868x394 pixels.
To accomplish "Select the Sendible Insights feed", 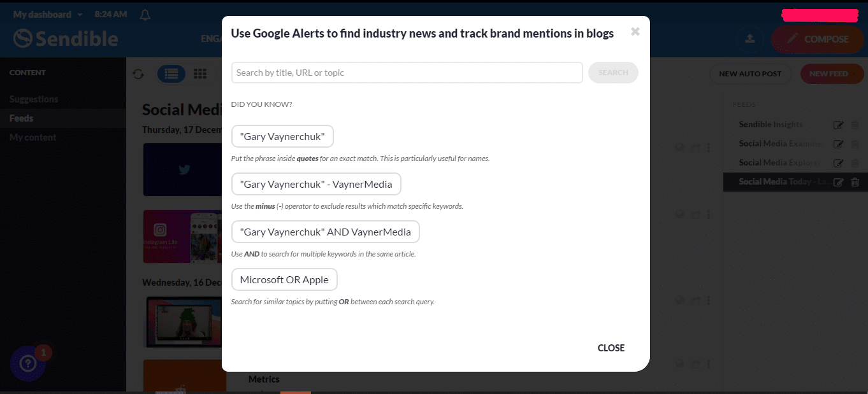I will pos(771,124).
